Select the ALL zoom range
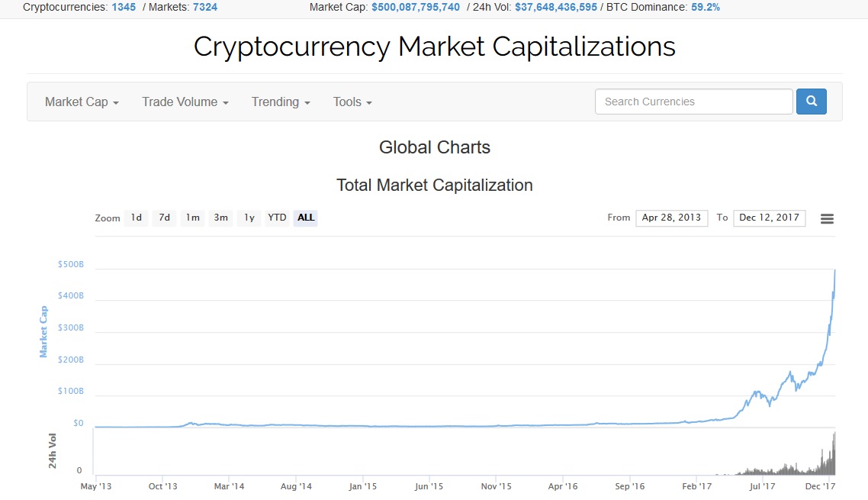 pyautogui.click(x=306, y=218)
